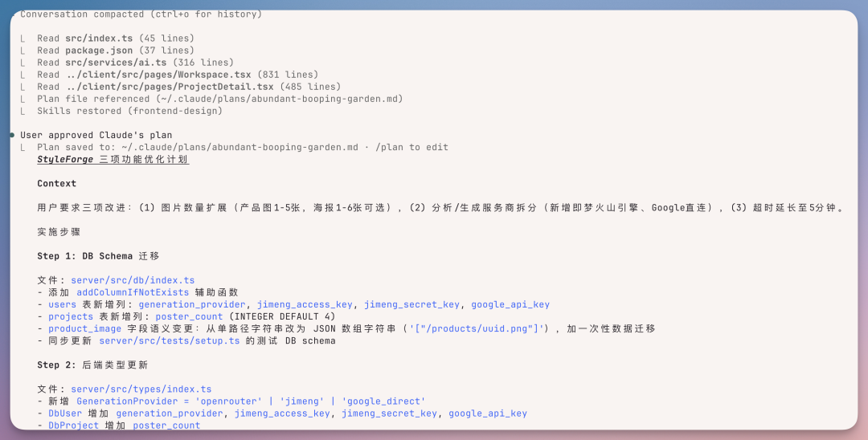Click 'jimeng_access_key' in the users columns line
This screenshot has width=868, height=440.
pyautogui.click(x=305, y=304)
